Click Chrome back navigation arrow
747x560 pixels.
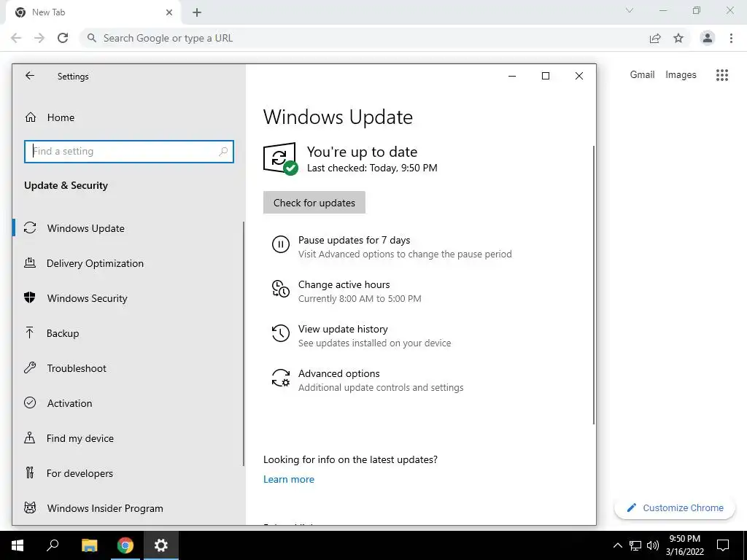pos(16,38)
